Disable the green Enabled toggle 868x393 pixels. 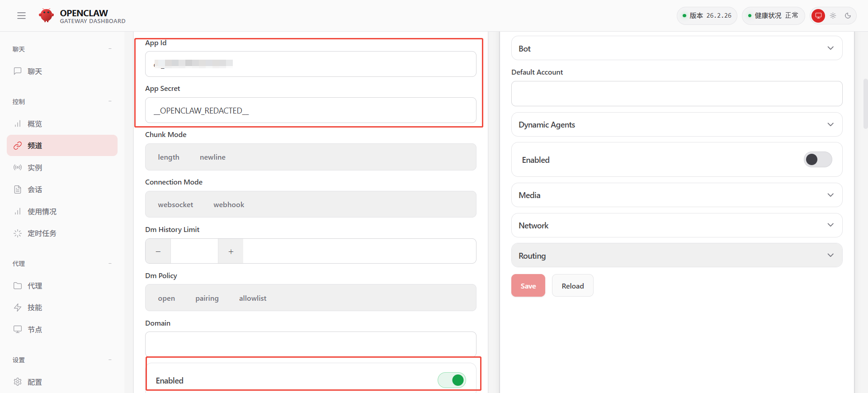point(451,380)
